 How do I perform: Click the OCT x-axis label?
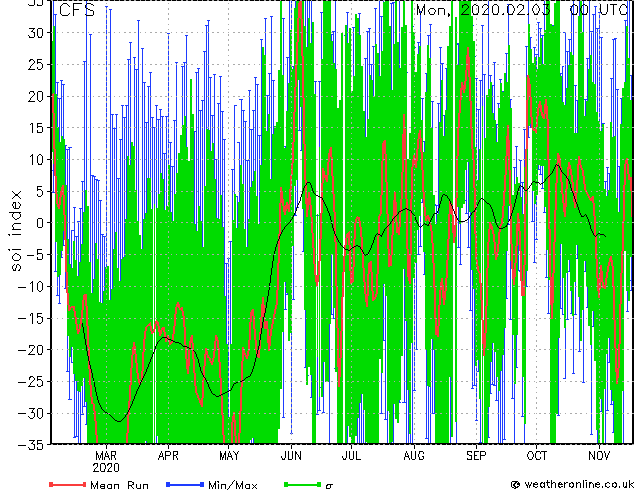pos(537,456)
